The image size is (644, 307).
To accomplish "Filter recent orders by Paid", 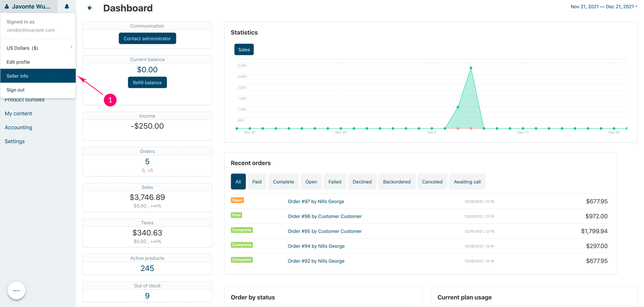I will (x=257, y=181).
